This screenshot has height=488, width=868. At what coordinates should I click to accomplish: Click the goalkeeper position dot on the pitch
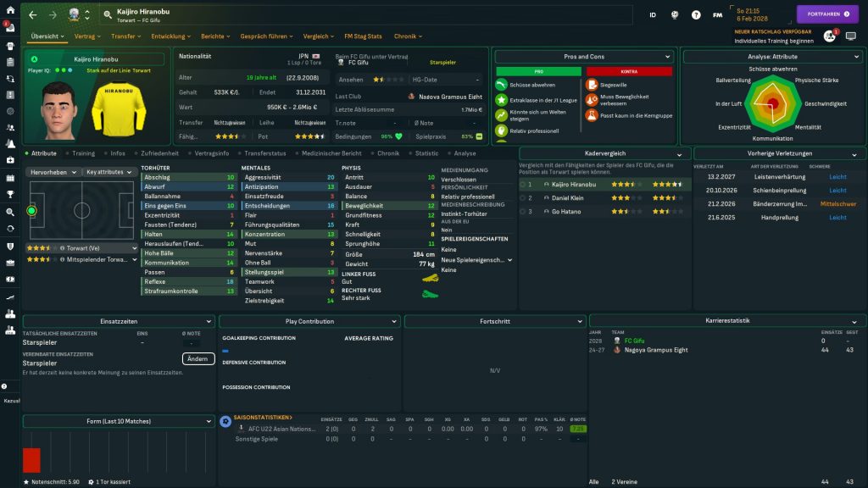click(x=31, y=210)
